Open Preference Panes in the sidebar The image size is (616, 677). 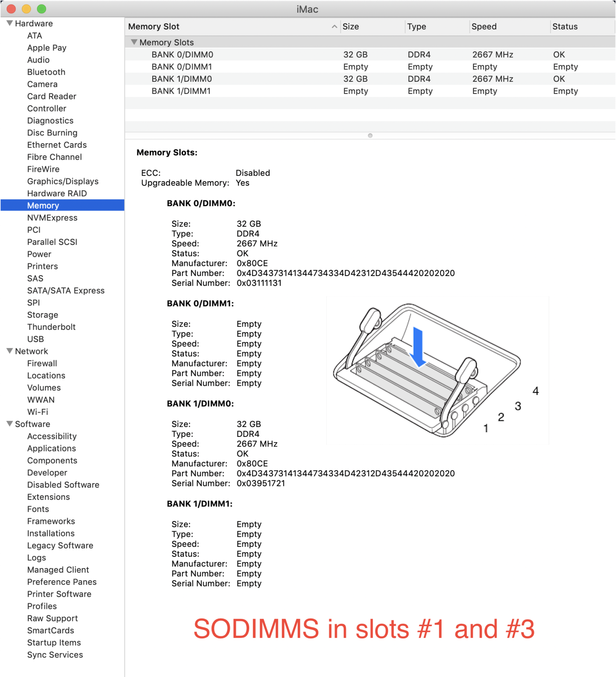coord(62,582)
